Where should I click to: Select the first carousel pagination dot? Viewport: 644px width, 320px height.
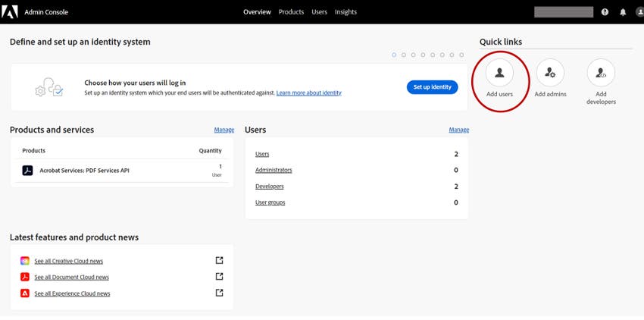(394, 55)
